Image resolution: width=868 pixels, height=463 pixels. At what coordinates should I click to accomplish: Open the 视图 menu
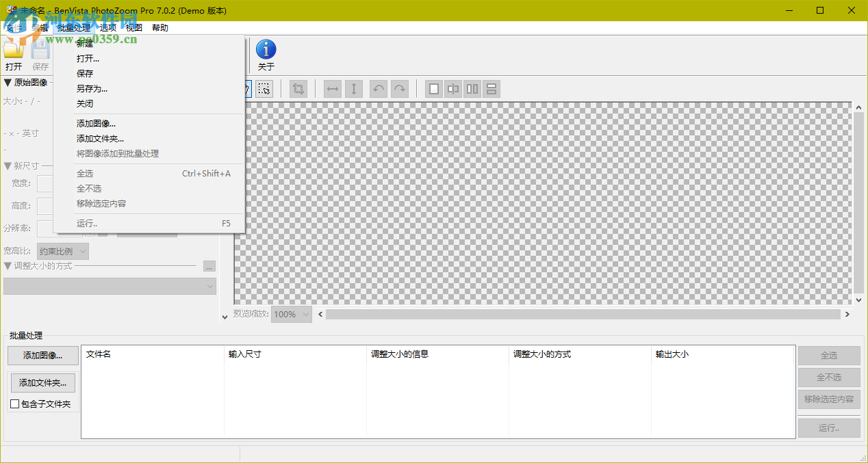[x=134, y=27]
